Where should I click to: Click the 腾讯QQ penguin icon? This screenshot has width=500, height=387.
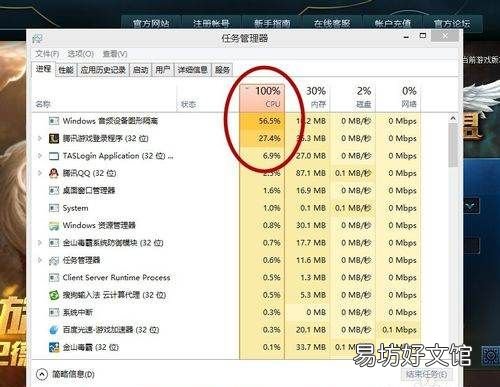54,173
